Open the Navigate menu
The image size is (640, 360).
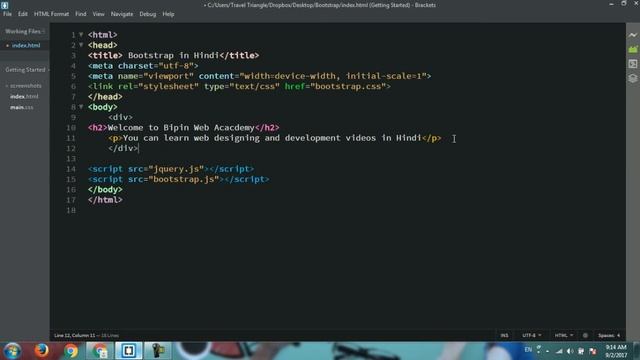tap(122, 14)
